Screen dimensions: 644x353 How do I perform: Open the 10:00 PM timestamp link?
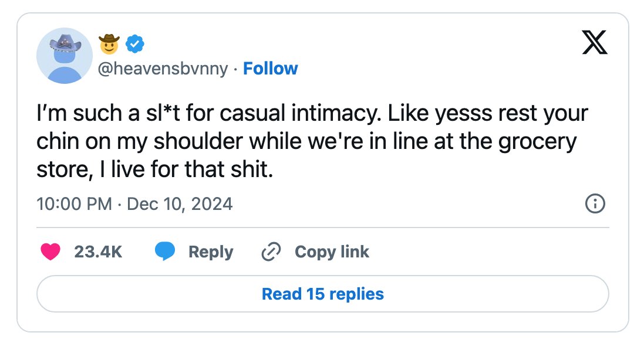pos(75,204)
